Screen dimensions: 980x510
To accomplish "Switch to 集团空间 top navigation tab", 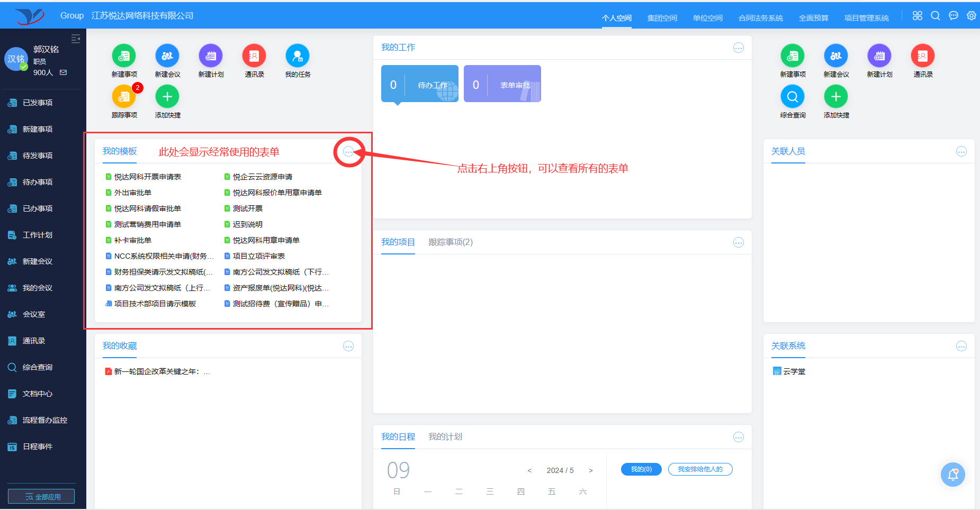I will coord(662,18).
